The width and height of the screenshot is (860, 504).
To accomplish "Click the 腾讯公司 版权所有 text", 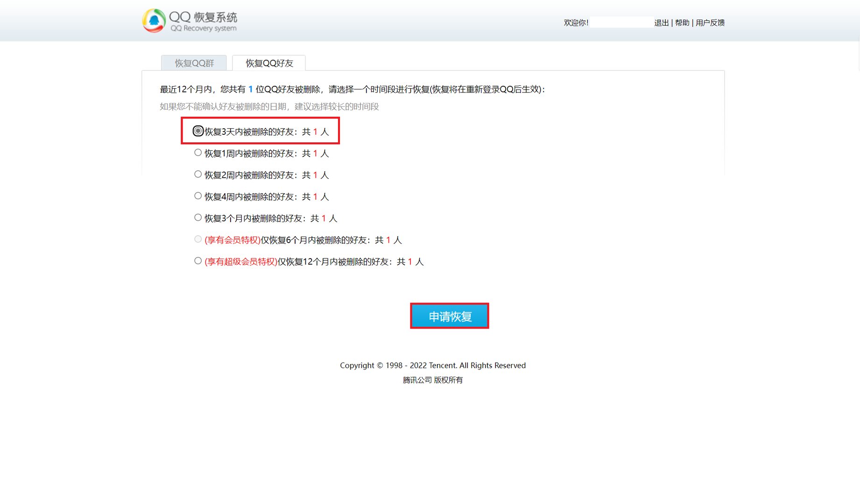I will [432, 380].
